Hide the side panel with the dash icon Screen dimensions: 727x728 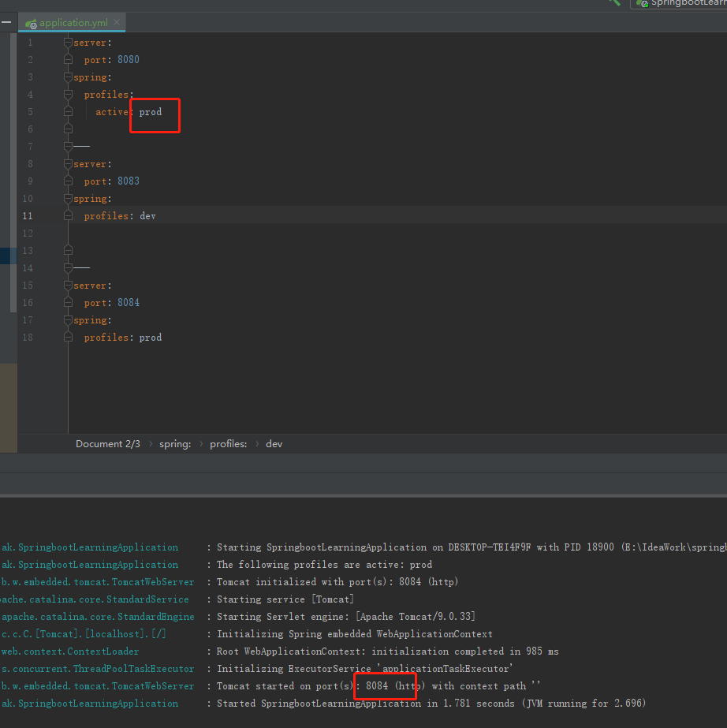6,22
